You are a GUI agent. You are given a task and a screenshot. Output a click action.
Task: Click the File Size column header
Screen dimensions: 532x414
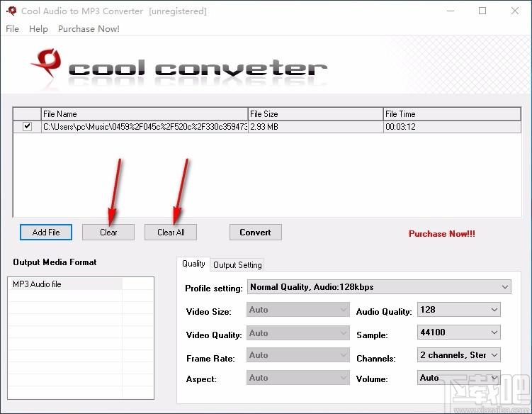(315, 113)
